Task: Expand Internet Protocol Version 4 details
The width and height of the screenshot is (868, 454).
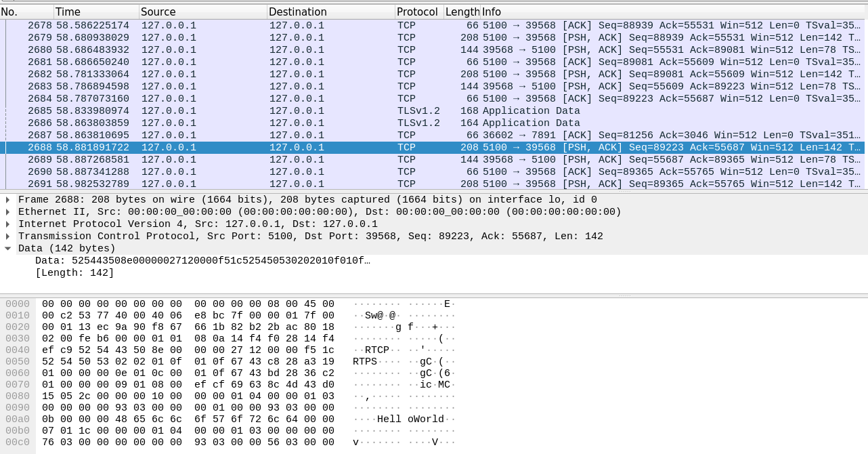Action: [8, 224]
